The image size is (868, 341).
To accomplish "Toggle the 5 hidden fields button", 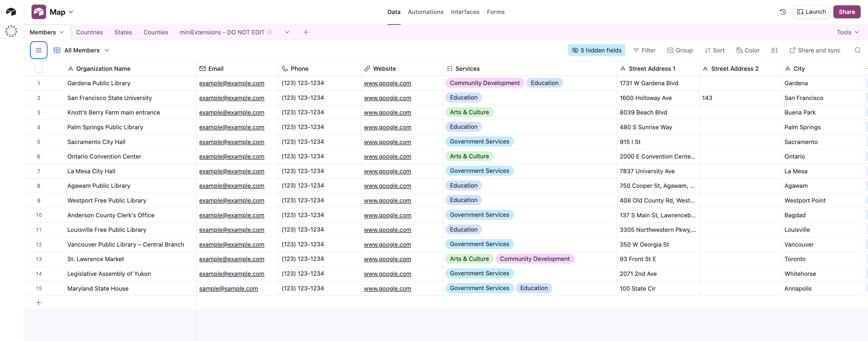I will click(x=596, y=50).
